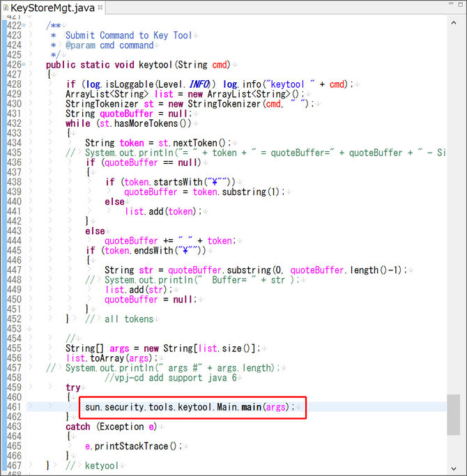Click 'String str' on line 447
Viewport: 467px width, 476px height.
[129, 270]
